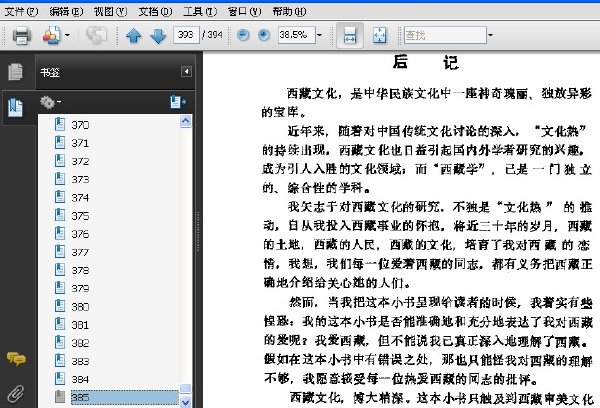Click the expand current bookmark icon
This screenshot has width=600, height=408.
(x=178, y=102)
